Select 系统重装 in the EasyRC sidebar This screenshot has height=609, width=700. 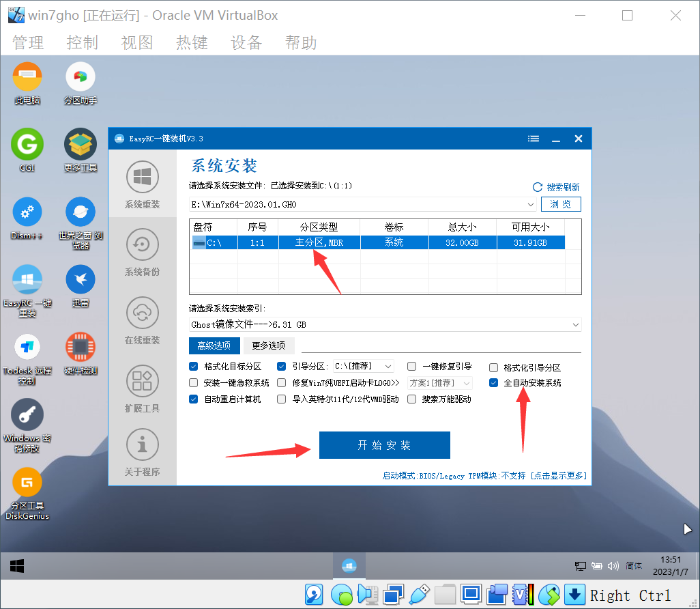tap(143, 184)
